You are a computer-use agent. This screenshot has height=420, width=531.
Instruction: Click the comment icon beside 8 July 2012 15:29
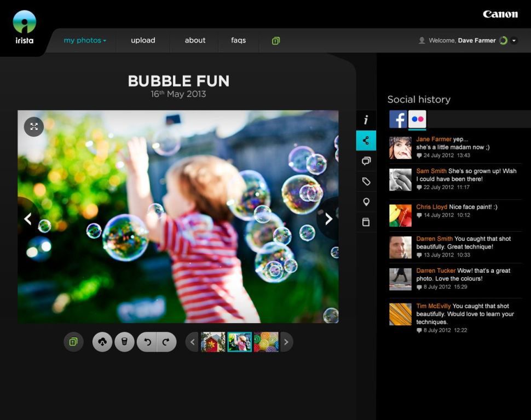pyautogui.click(x=419, y=287)
